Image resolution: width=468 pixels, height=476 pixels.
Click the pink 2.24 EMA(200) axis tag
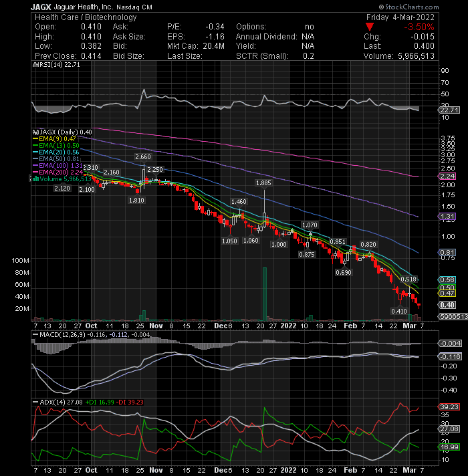(x=447, y=176)
